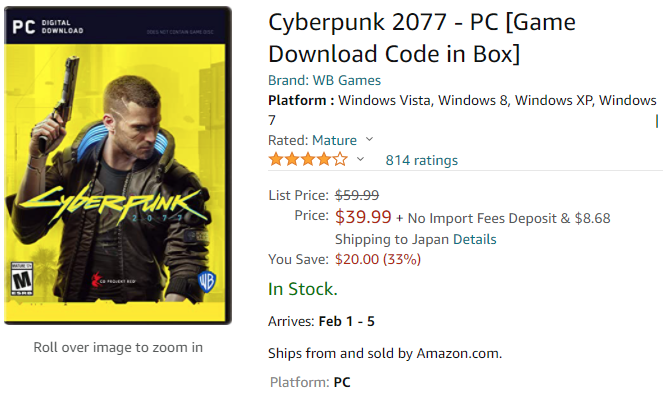Open the shipping Details link

[475, 239]
